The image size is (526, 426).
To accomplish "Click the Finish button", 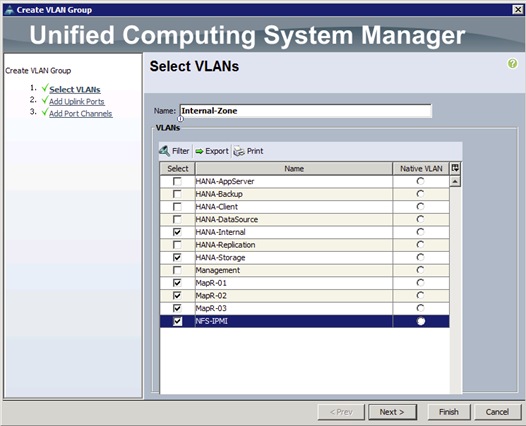I will 449,412.
